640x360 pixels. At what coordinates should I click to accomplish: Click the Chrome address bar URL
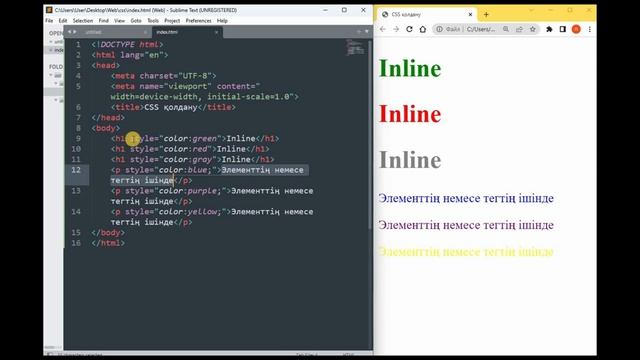(x=481, y=29)
